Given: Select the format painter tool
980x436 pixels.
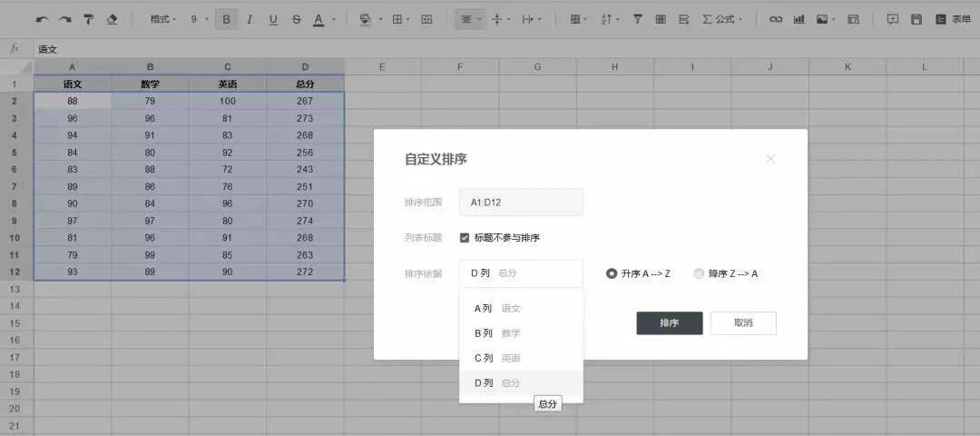Looking at the screenshot, I should coord(88,19).
